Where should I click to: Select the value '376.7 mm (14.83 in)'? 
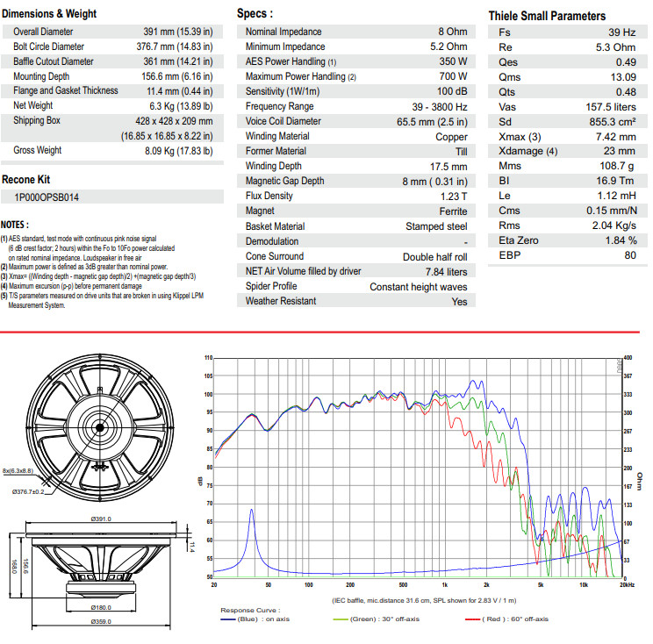point(175,47)
